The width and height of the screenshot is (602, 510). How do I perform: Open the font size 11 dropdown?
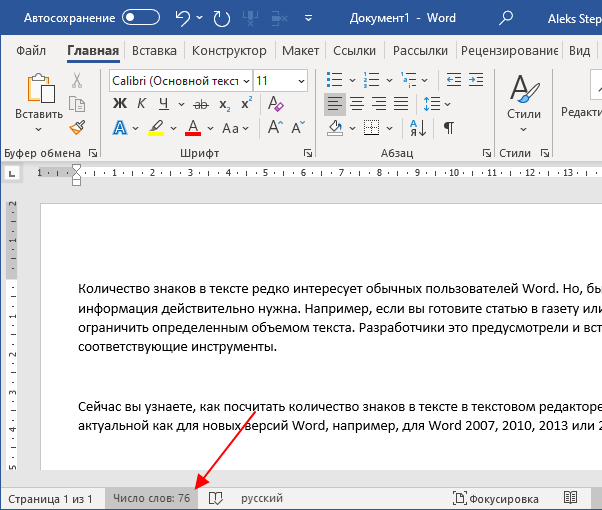point(281,81)
